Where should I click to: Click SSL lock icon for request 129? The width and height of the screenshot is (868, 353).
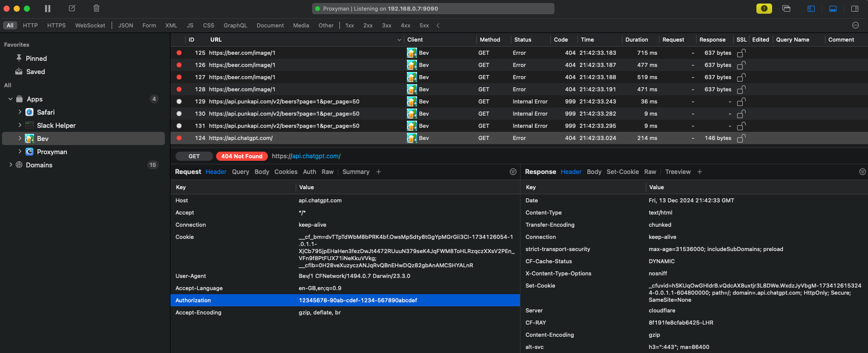point(741,101)
